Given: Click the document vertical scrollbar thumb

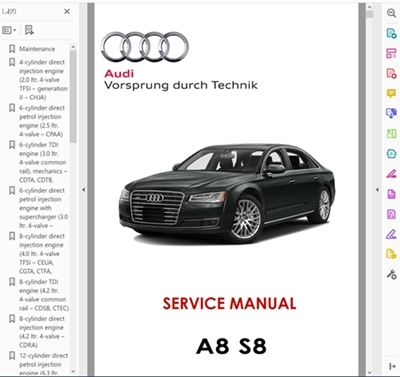Looking at the screenshot, I should (x=369, y=14).
